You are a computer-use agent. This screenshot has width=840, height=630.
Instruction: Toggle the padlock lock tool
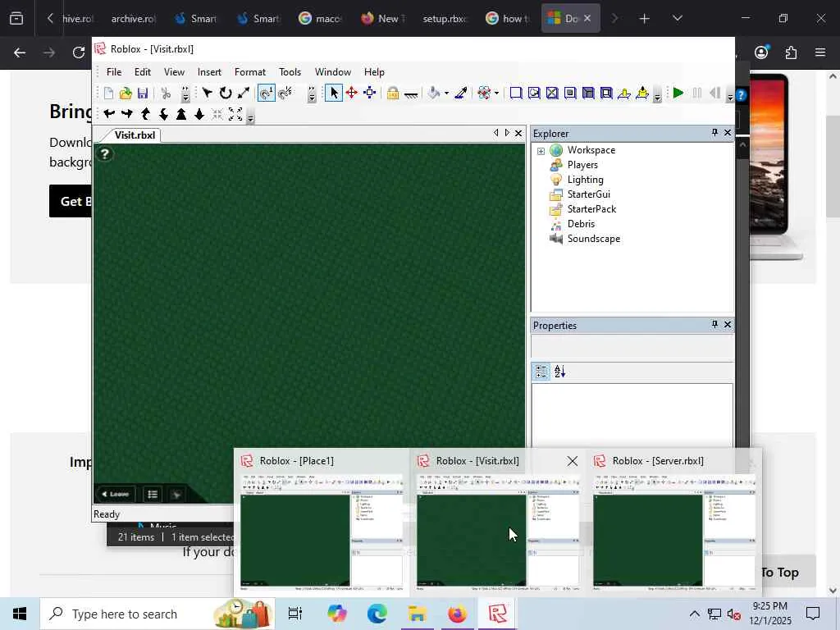click(393, 94)
